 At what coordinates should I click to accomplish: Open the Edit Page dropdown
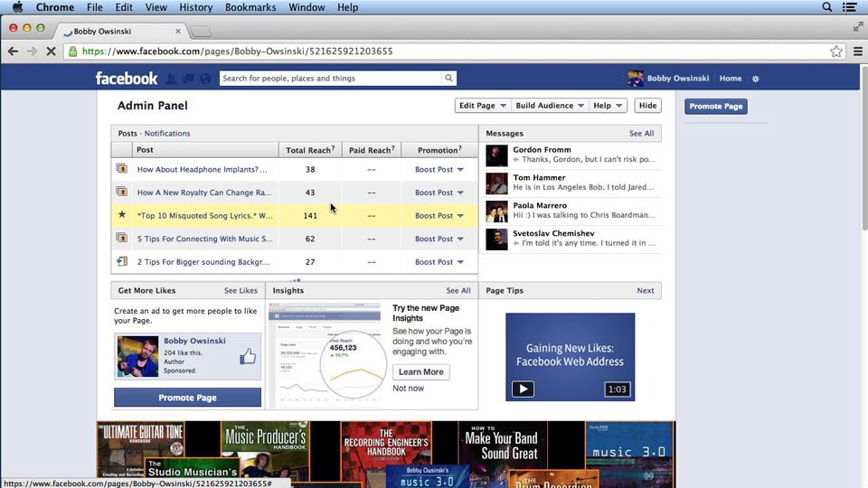tap(482, 106)
